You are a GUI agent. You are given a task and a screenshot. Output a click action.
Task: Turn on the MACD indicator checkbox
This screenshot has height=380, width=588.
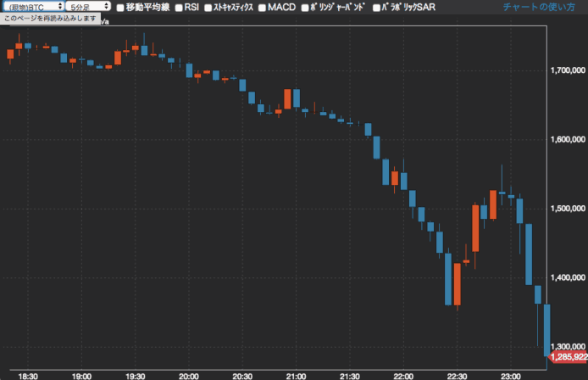coord(261,8)
